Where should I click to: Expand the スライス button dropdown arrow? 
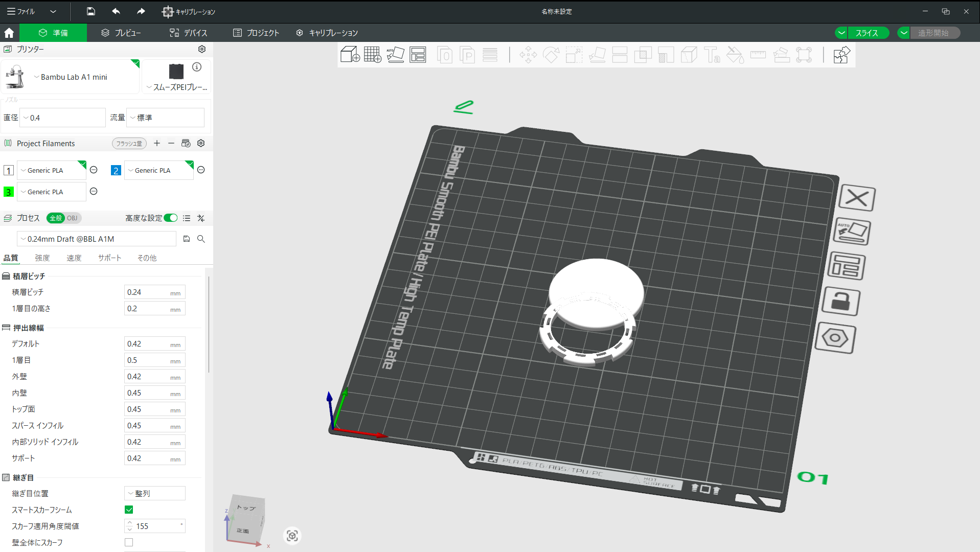[x=841, y=32]
